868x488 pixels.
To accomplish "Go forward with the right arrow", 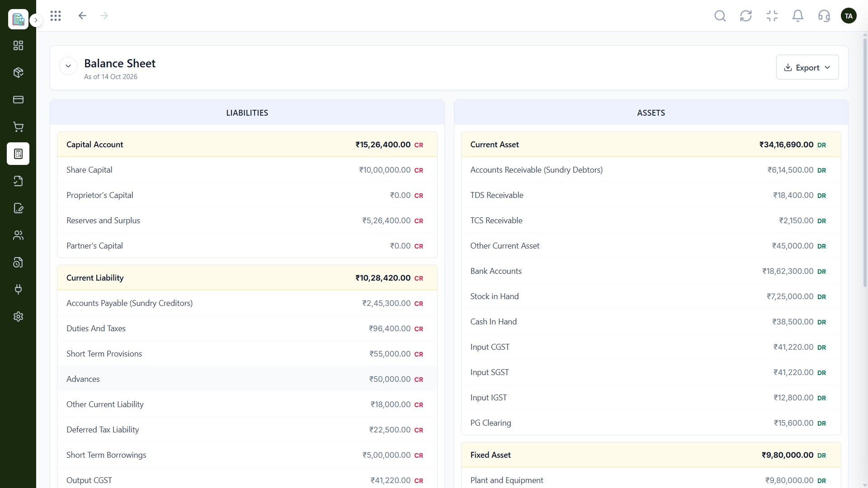I will [104, 16].
